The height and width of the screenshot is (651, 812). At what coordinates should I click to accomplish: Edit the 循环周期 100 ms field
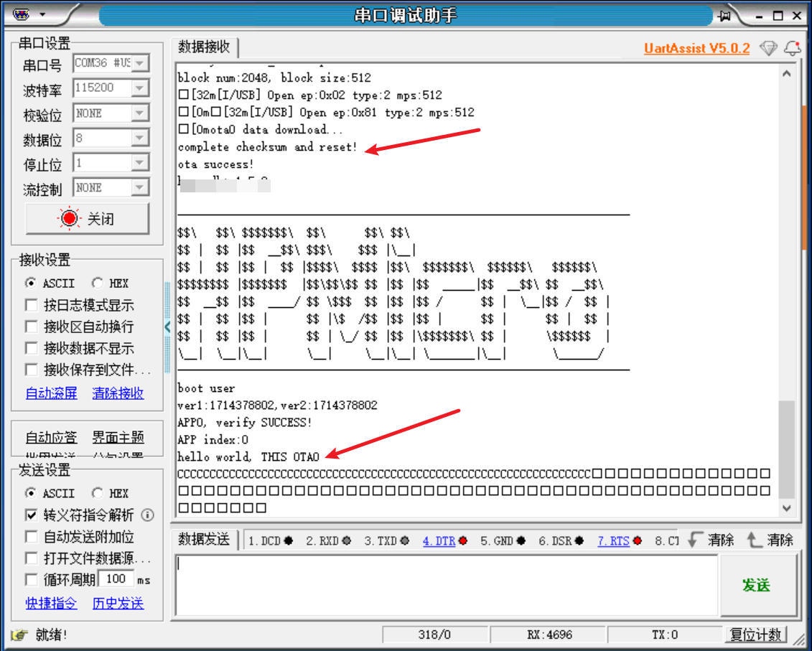(116, 579)
